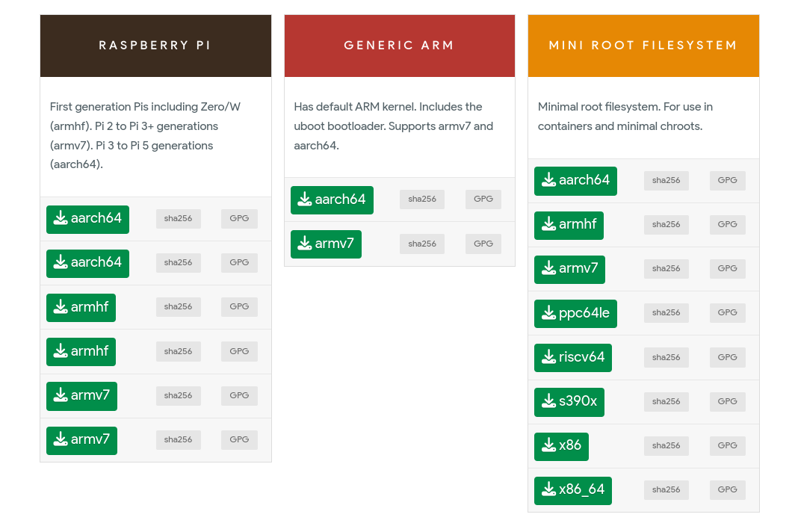
Task: Open sha256 for Mini Root armv7
Action: (666, 269)
